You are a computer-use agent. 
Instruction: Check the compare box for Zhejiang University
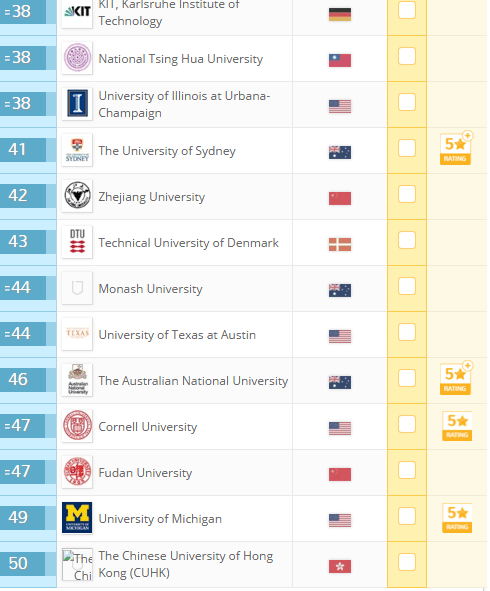tap(407, 194)
